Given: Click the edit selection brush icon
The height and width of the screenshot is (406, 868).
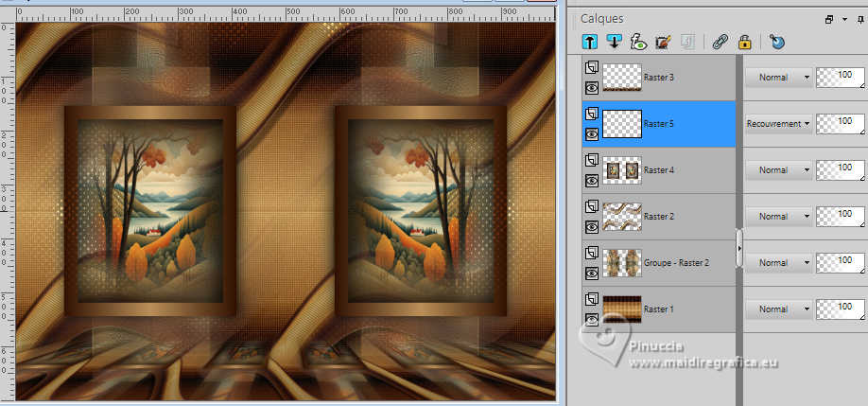Looking at the screenshot, I should pyautogui.click(x=663, y=42).
